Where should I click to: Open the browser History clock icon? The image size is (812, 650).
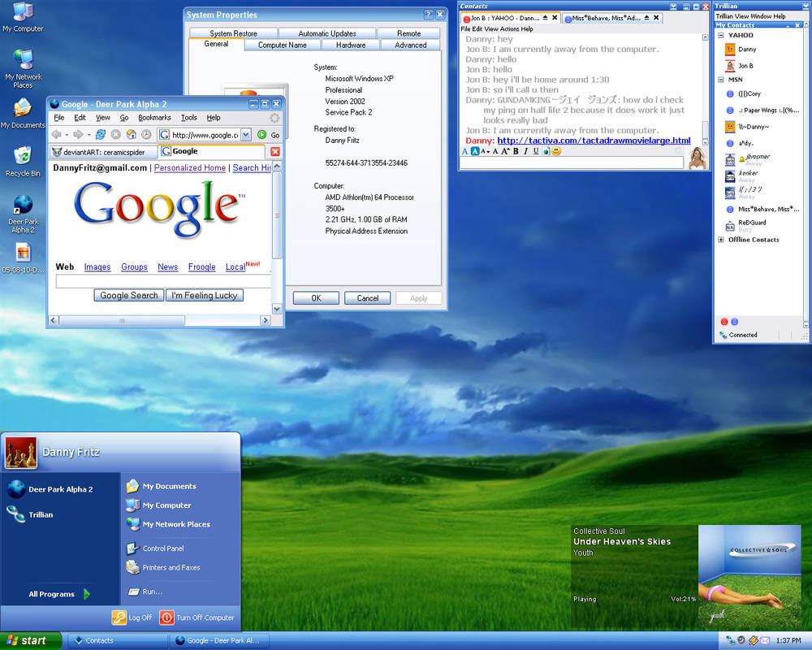146,135
